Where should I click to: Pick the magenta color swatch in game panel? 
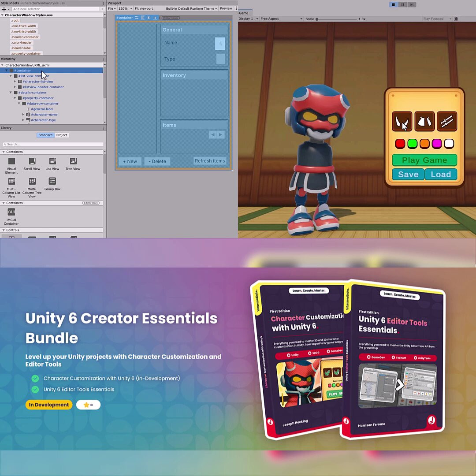[x=436, y=144]
